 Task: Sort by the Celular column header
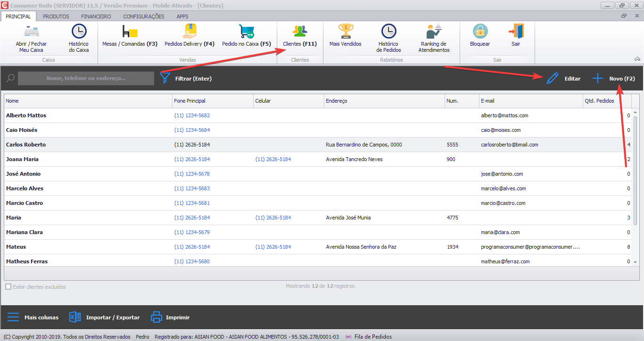pos(289,101)
